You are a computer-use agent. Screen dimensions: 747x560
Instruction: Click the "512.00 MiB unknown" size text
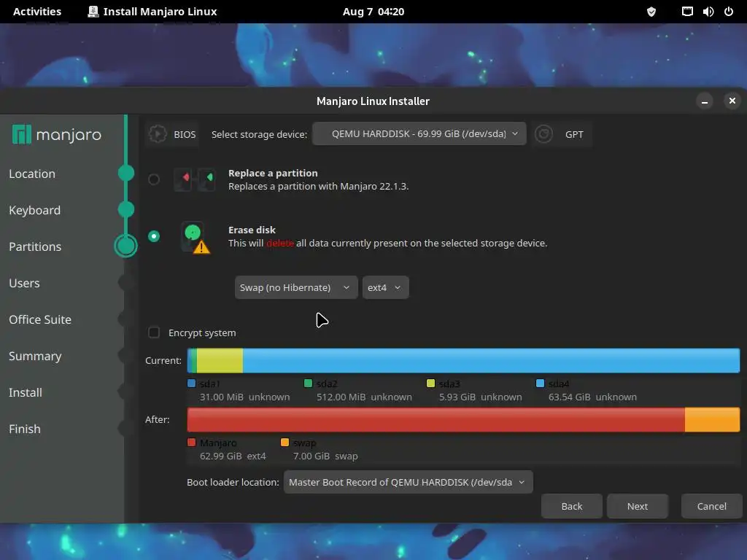tap(365, 397)
